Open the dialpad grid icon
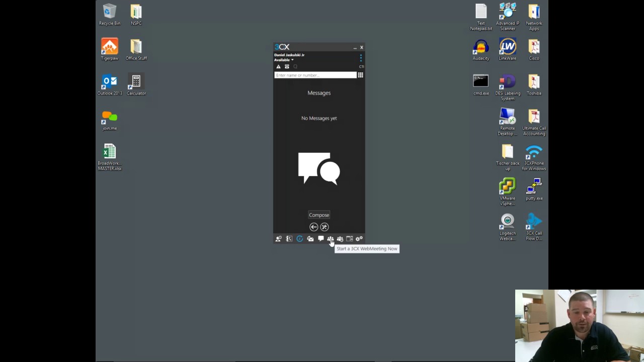 pos(360,75)
